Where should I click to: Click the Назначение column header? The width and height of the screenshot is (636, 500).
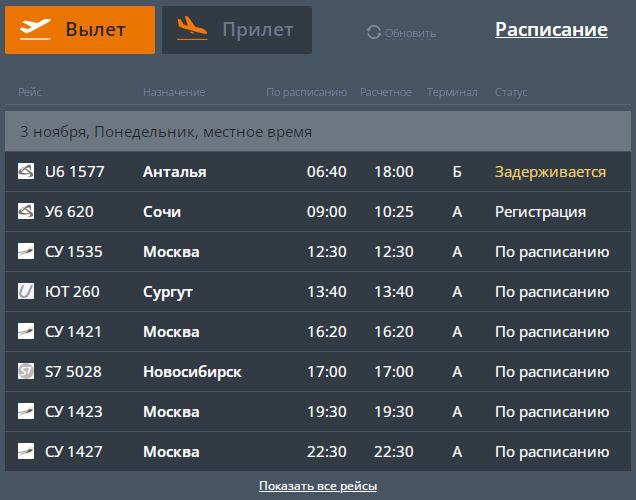click(174, 93)
